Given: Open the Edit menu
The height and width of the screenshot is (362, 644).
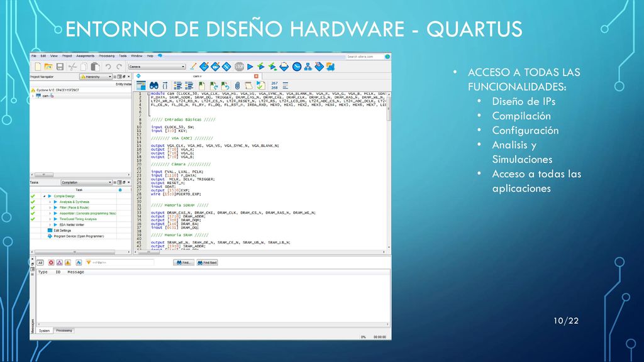Looking at the screenshot, I should point(43,56).
